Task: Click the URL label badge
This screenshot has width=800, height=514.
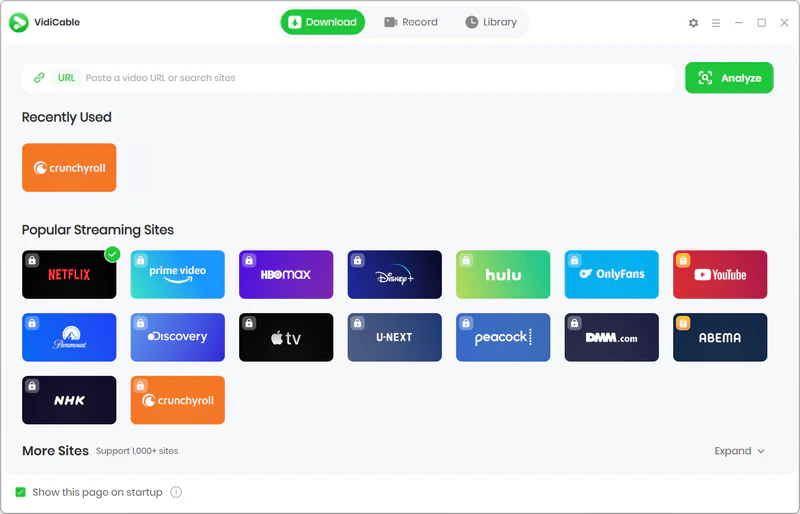Action: coord(66,78)
